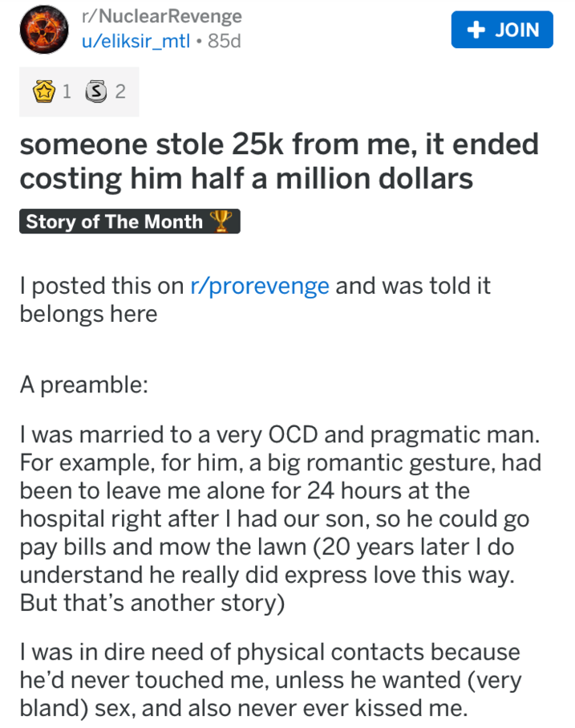Click the gold award count "1"
The image size is (575, 728).
coord(67,92)
